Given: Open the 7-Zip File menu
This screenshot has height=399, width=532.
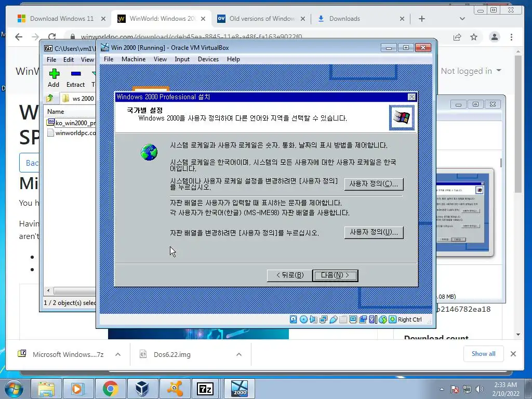Looking at the screenshot, I should point(51,60).
